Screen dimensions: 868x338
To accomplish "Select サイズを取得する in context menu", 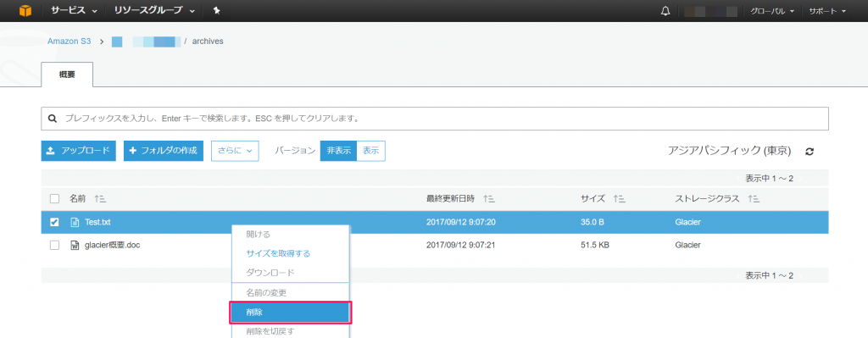I will (278, 253).
